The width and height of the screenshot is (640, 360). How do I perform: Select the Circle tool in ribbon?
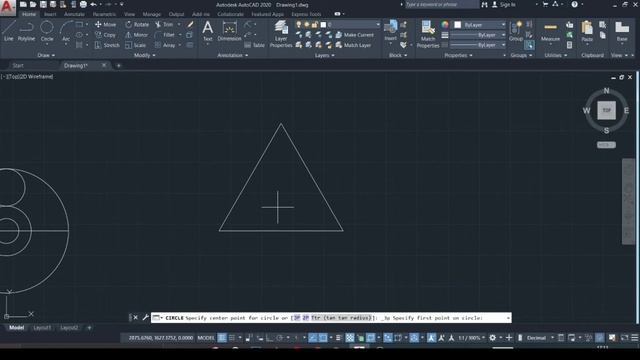coord(47,31)
